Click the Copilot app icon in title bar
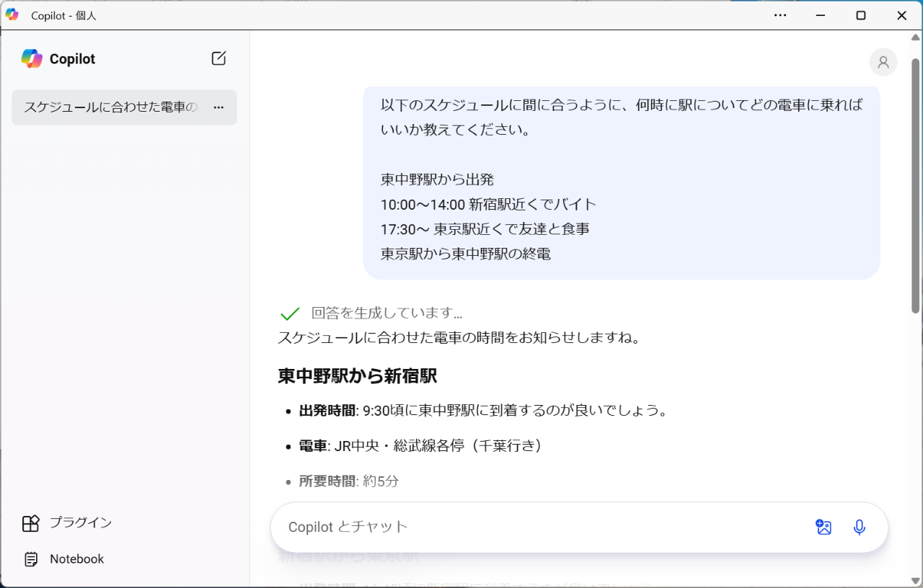Viewport: 923px width, 588px height. (12, 15)
